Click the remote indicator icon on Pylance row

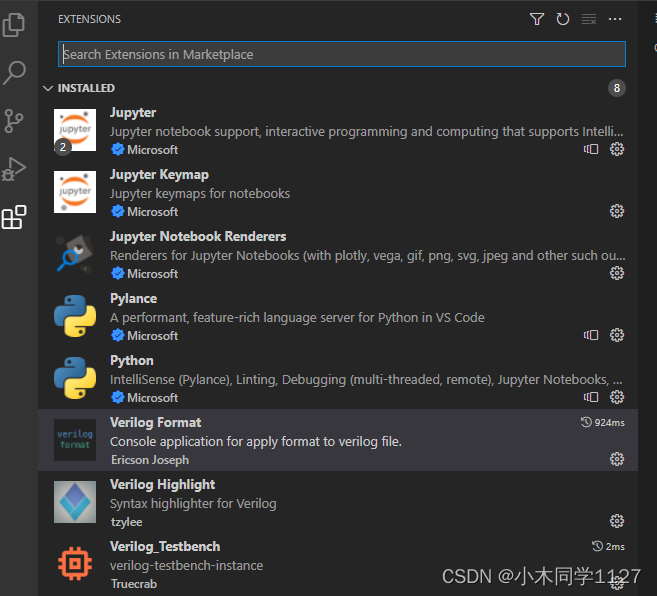pyautogui.click(x=591, y=335)
